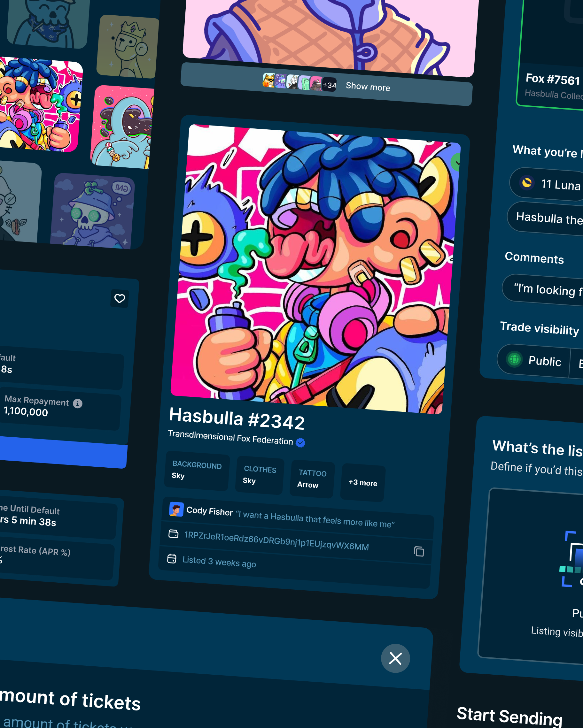Select Public trade visibility option

point(534,360)
